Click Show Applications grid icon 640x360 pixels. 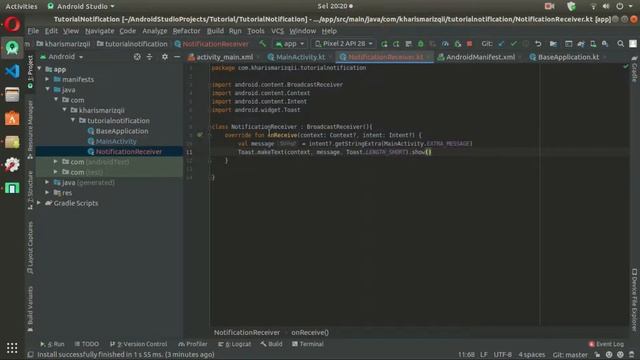12,348
